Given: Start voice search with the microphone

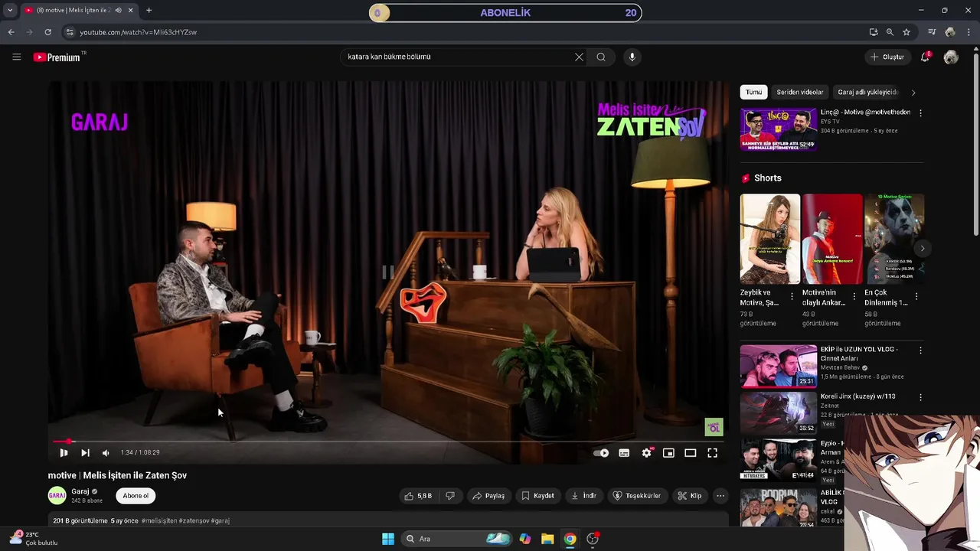Looking at the screenshot, I should tap(632, 57).
